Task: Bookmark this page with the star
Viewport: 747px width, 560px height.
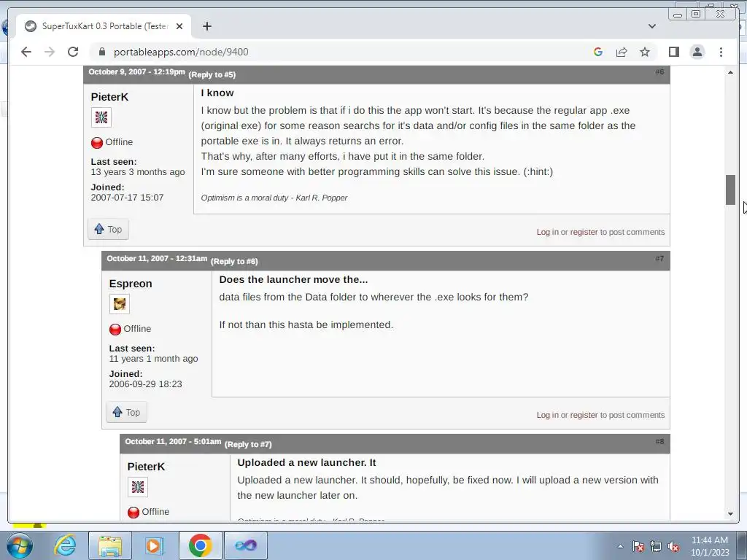Action: pyautogui.click(x=645, y=52)
